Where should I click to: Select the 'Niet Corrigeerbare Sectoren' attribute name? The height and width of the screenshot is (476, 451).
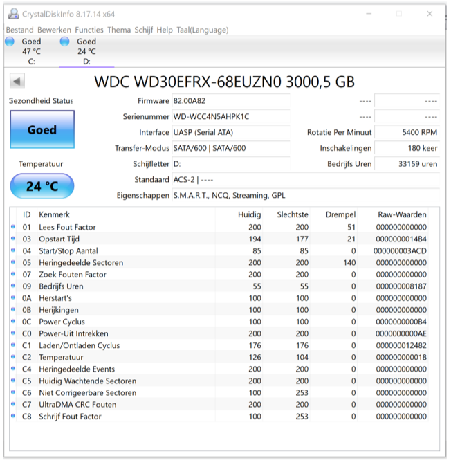(87, 393)
